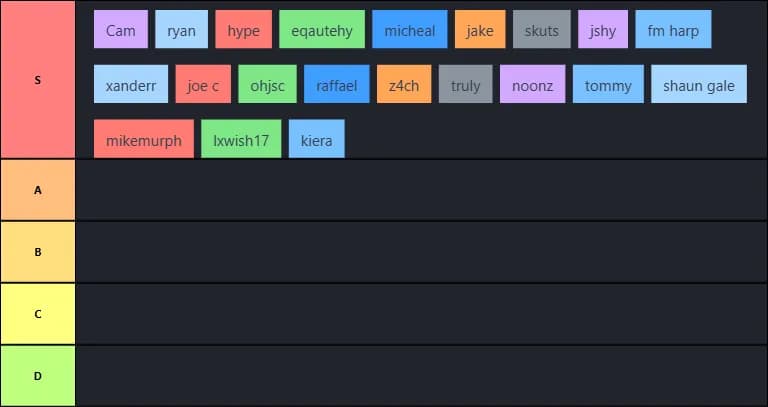Click the gray skuts tile
Screen dimensions: 768x407
542,30
